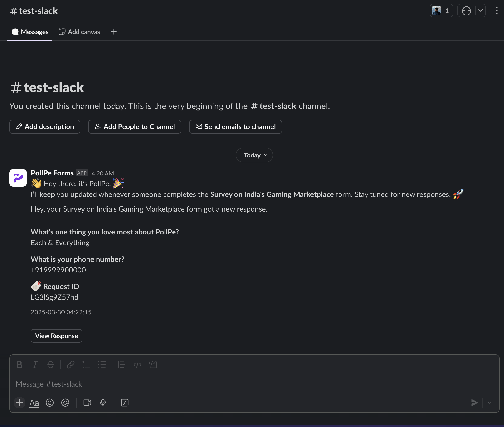Image resolution: width=504 pixels, height=427 pixels.
Task: Toggle strikethrough formatting
Action: [x=51, y=365]
